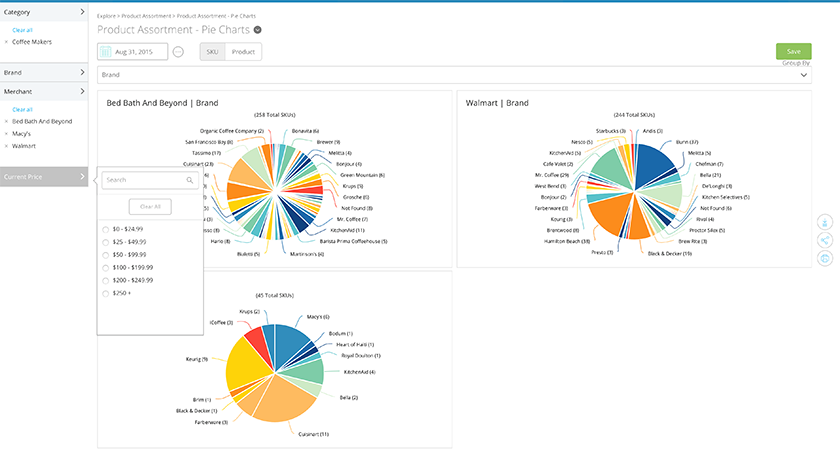Click the Keurig (9) label
The width and height of the screenshot is (840, 455).
pyautogui.click(x=197, y=360)
